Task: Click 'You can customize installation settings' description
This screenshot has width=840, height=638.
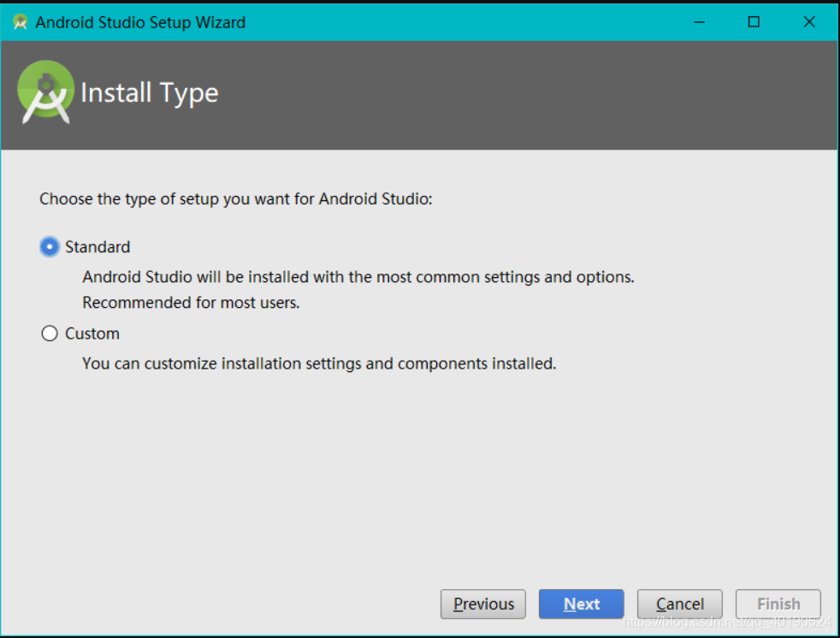Action: pyautogui.click(x=319, y=363)
